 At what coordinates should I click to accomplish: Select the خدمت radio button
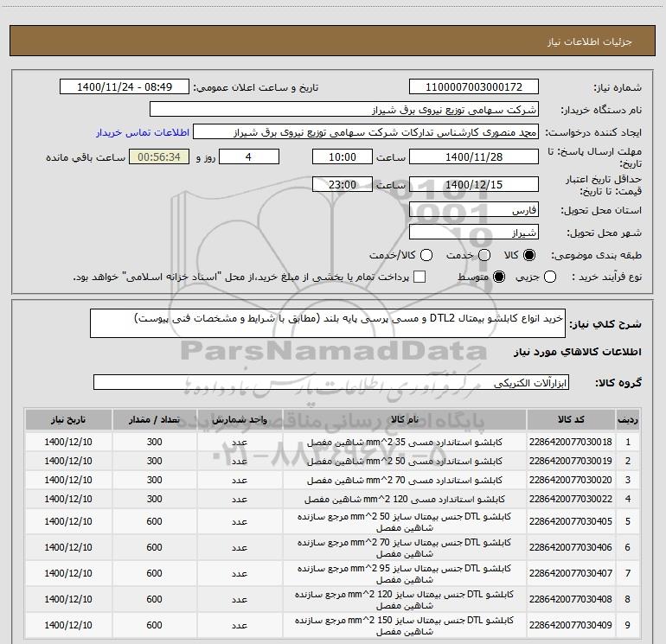(484, 255)
